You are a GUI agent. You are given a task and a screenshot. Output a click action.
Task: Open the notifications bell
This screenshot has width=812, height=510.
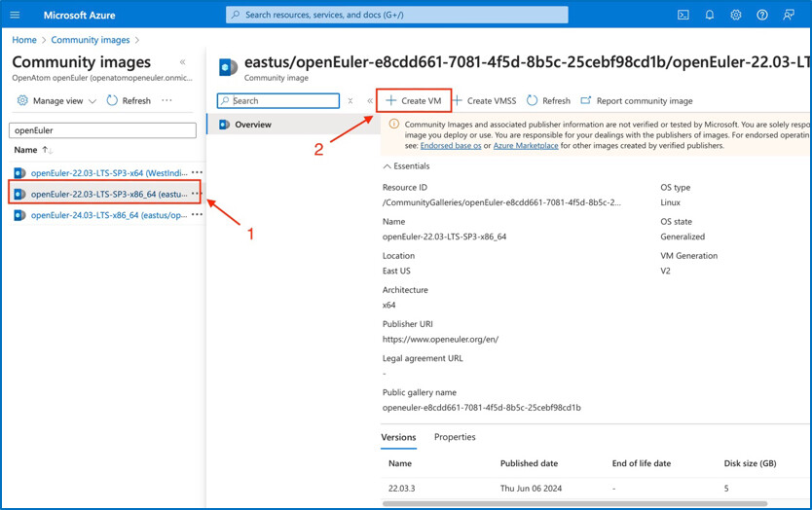coord(710,15)
